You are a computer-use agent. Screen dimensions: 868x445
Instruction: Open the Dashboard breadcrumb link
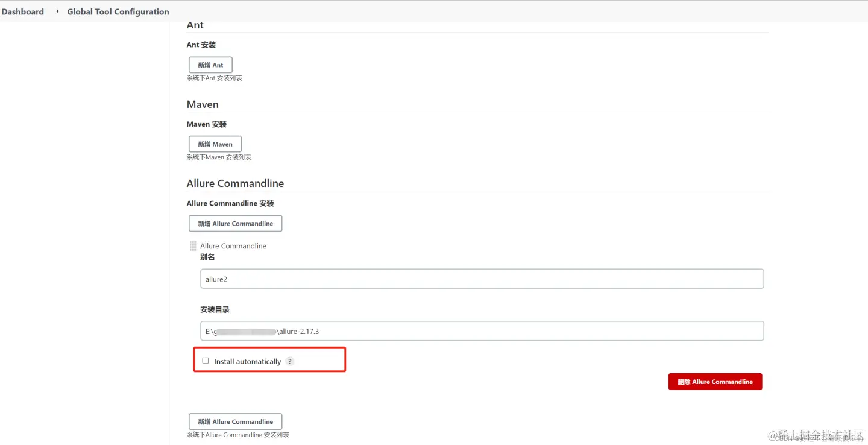23,11
